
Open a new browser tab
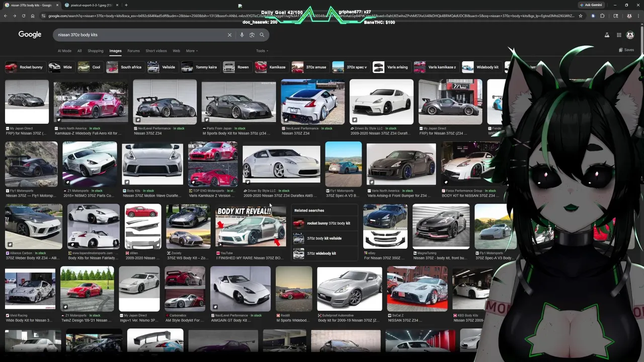pyautogui.click(x=126, y=5)
